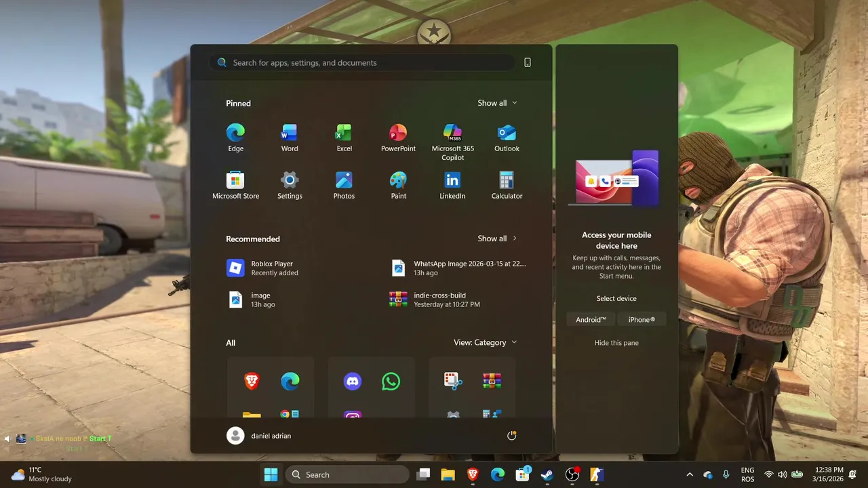Open WhatsApp in the All apps category
Viewport: 868px width, 488px height.
pyautogui.click(x=391, y=382)
